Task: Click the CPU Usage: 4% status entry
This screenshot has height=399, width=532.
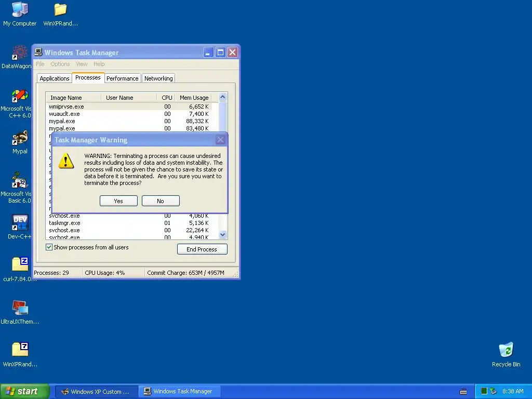Action: [113, 273]
